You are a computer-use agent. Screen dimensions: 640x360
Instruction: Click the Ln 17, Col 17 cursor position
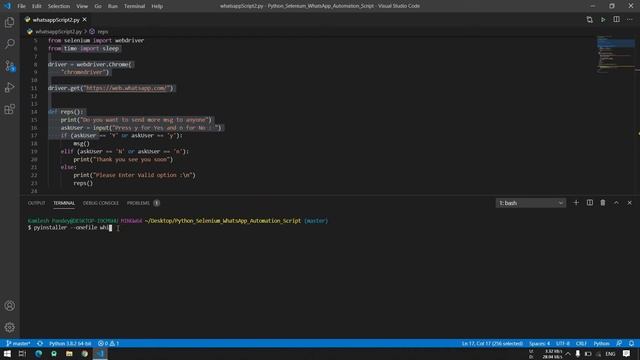click(x=492, y=343)
